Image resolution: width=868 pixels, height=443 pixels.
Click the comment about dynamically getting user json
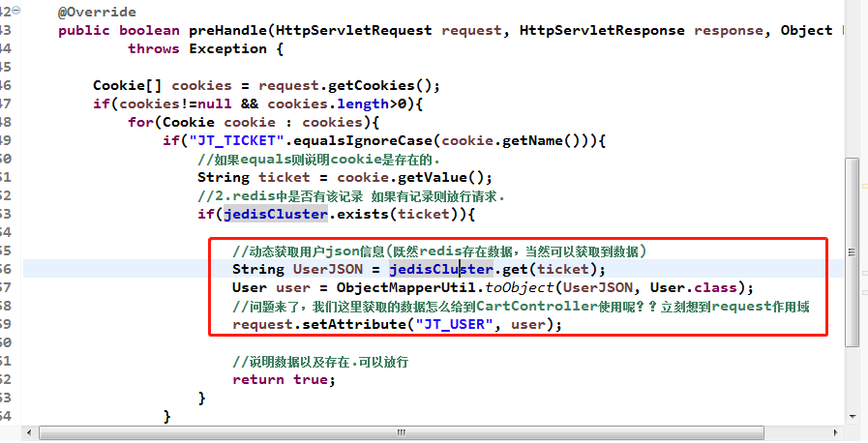pos(439,251)
